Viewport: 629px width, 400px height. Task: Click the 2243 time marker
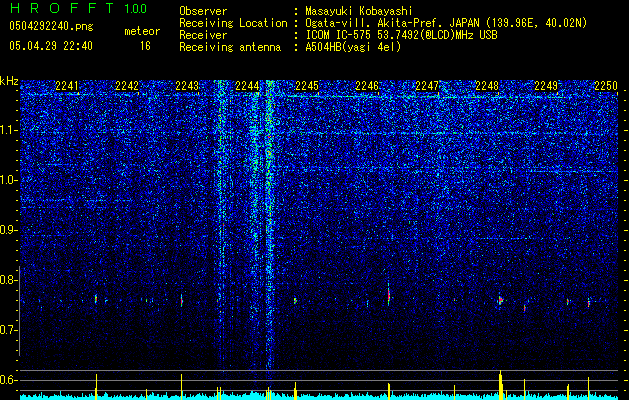pos(187,86)
